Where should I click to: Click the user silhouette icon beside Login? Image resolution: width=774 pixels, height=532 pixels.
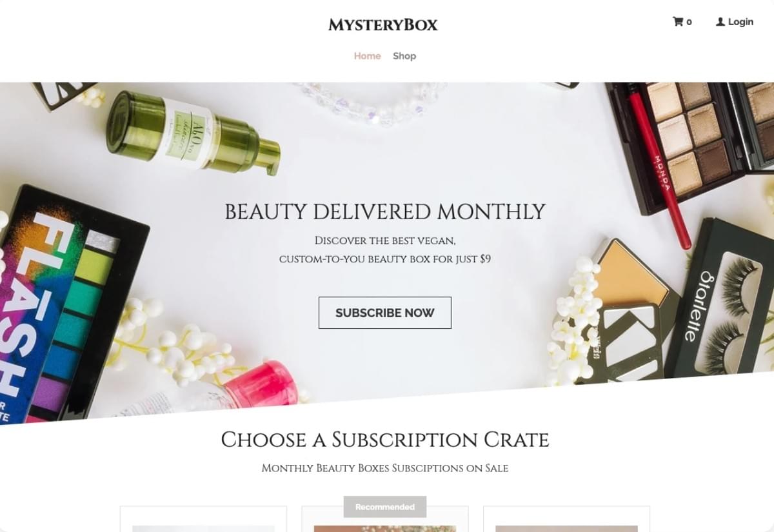tap(720, 21)
